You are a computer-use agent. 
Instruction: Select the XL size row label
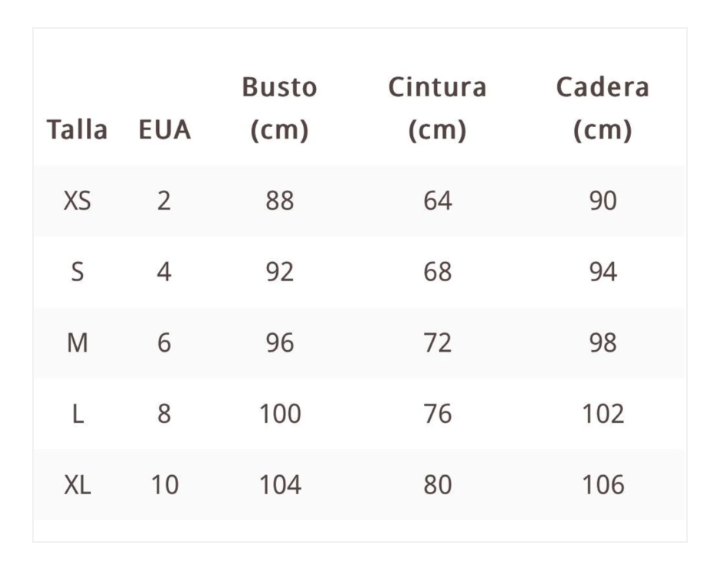[77, 485]
